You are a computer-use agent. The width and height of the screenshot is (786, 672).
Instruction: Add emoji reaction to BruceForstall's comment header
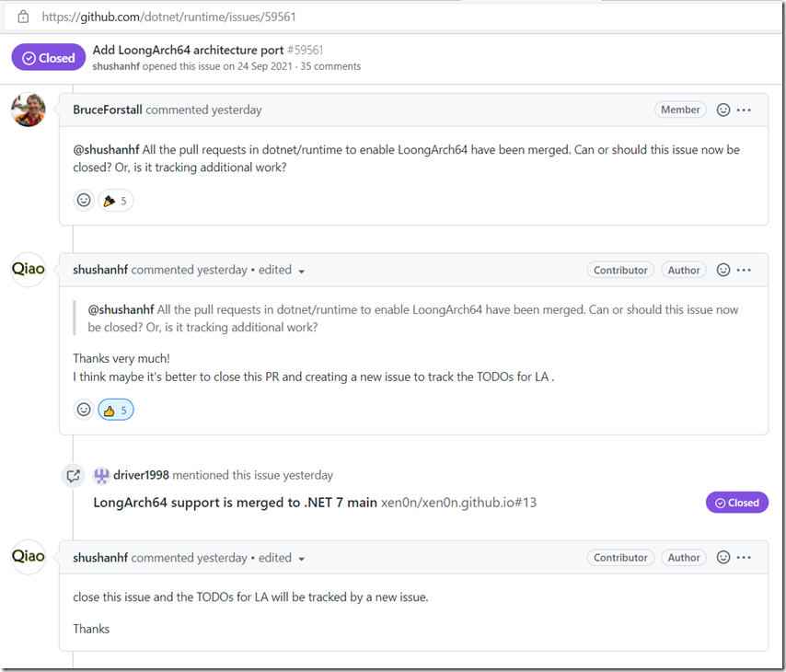click(723, 110)
